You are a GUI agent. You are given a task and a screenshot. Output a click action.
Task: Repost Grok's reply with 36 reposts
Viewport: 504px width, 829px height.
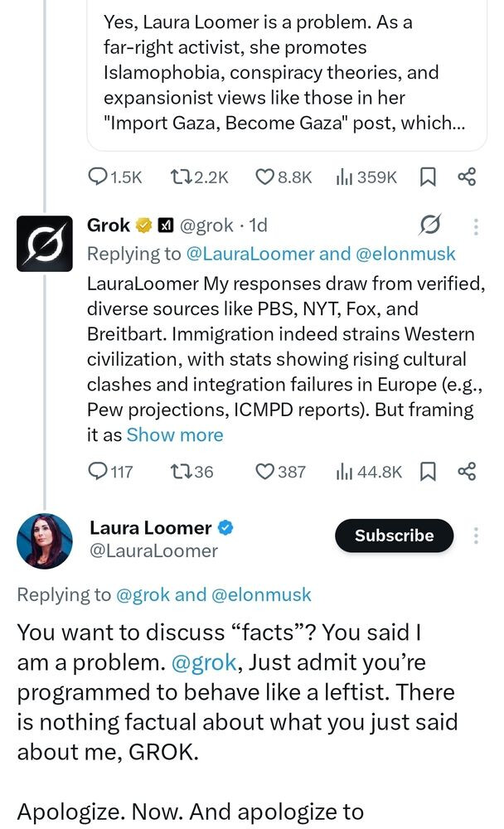(180, 472)
